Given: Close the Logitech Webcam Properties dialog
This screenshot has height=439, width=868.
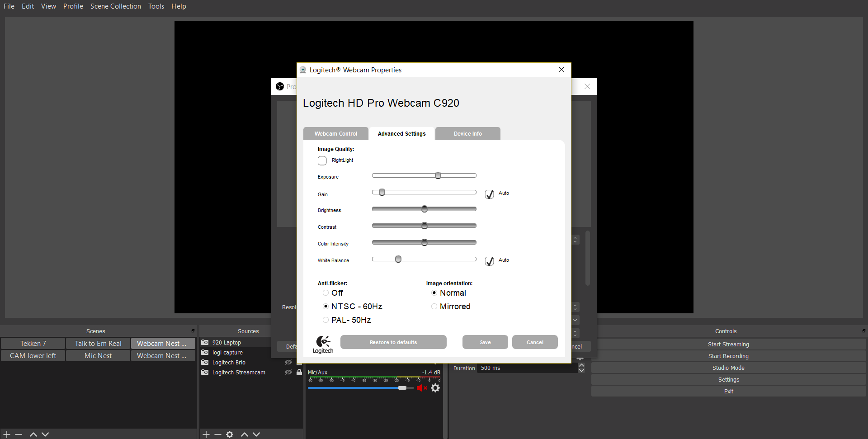Looking at the screenshot, I should [561, 70].
